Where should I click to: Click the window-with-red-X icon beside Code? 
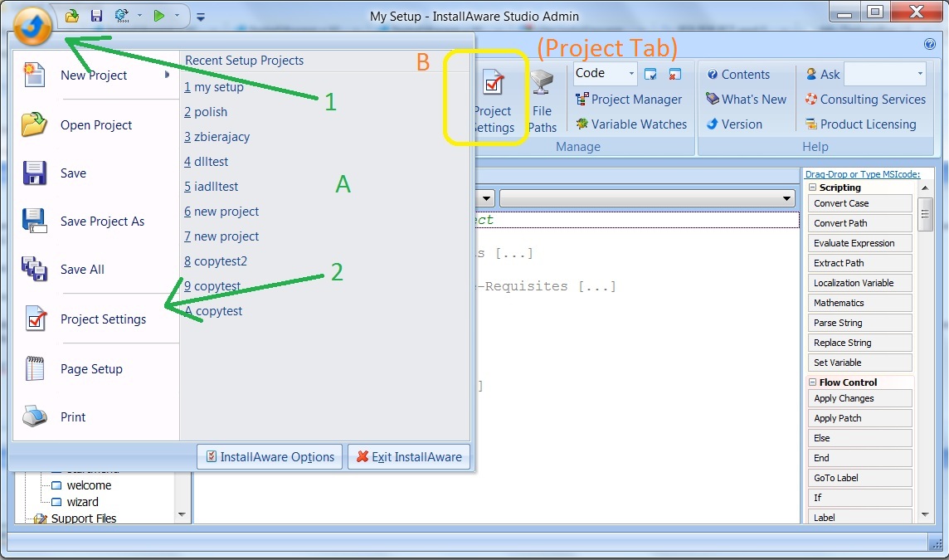(x=674, y=74)
